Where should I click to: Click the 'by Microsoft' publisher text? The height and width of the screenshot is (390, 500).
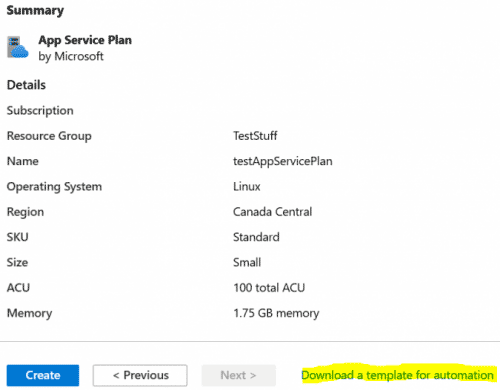click(71, 56)
